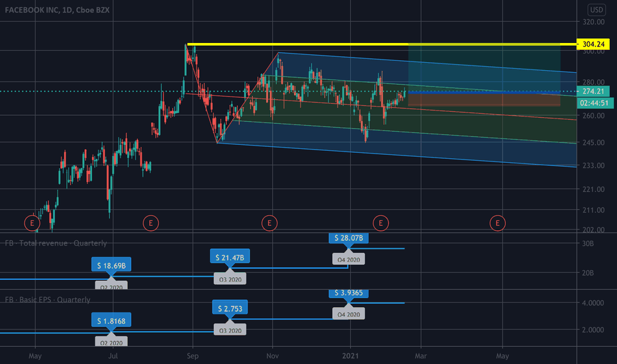This screenshot has height=364, width=617.
Task: Click the FB Total revenue Quarterly title
Action: 56,243
